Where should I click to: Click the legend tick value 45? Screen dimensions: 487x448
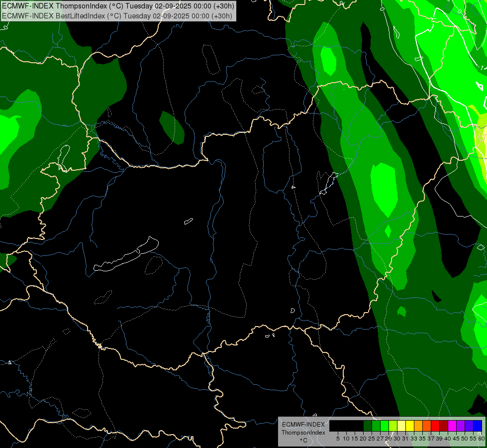click(x=456, y=439)
